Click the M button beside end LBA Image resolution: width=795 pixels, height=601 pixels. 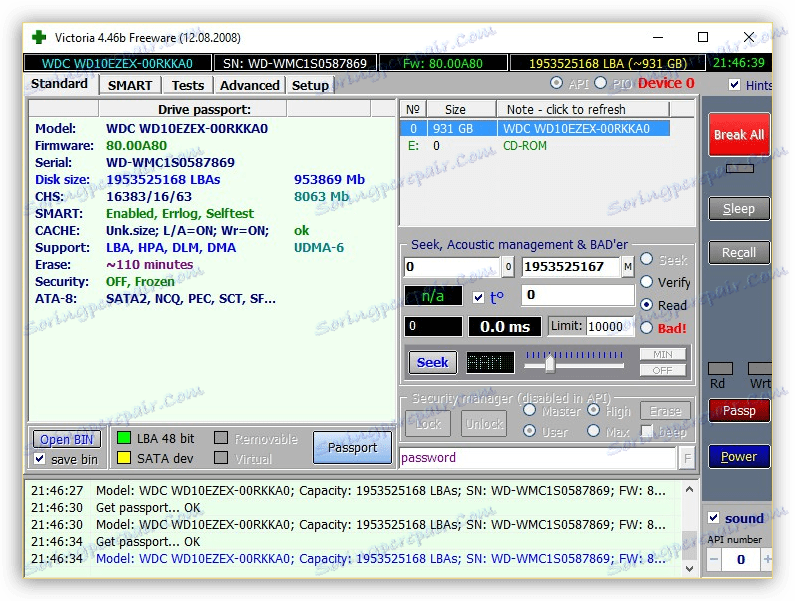pos(627,267)
